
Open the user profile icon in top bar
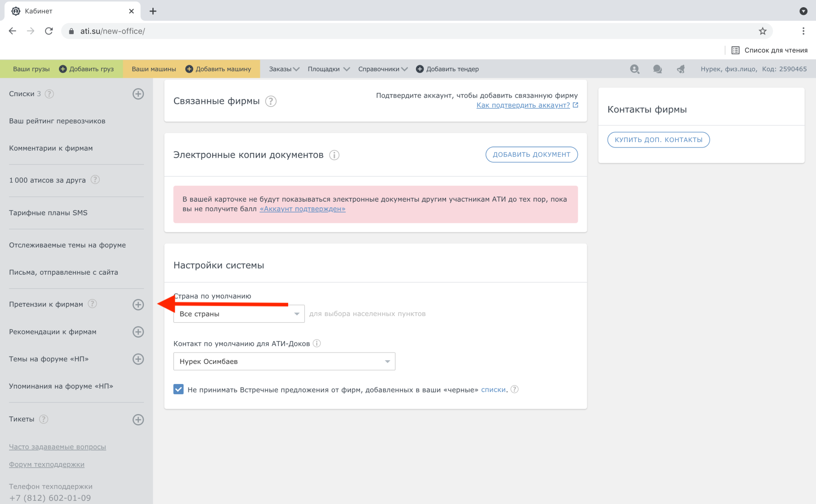pos(634,69)
